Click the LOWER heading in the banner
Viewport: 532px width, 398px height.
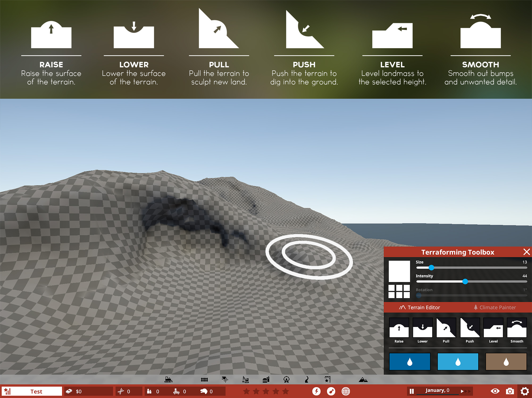click(134, 64)
